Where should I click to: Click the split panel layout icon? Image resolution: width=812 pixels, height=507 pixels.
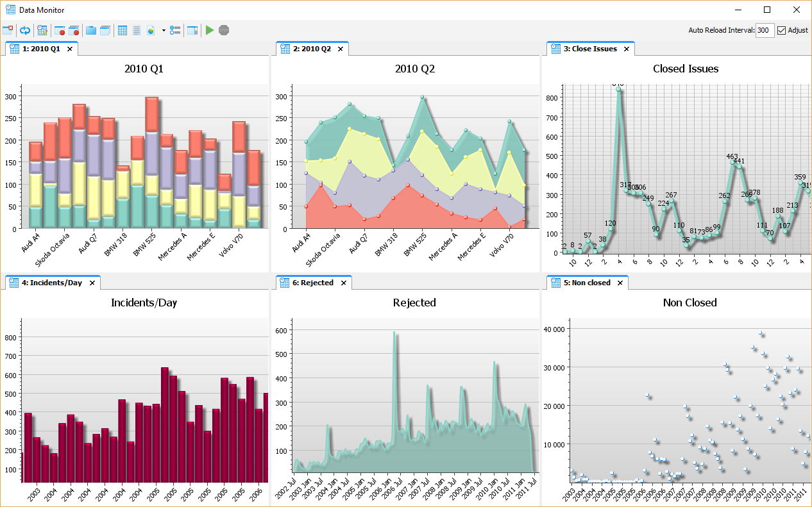click(192, 29)
